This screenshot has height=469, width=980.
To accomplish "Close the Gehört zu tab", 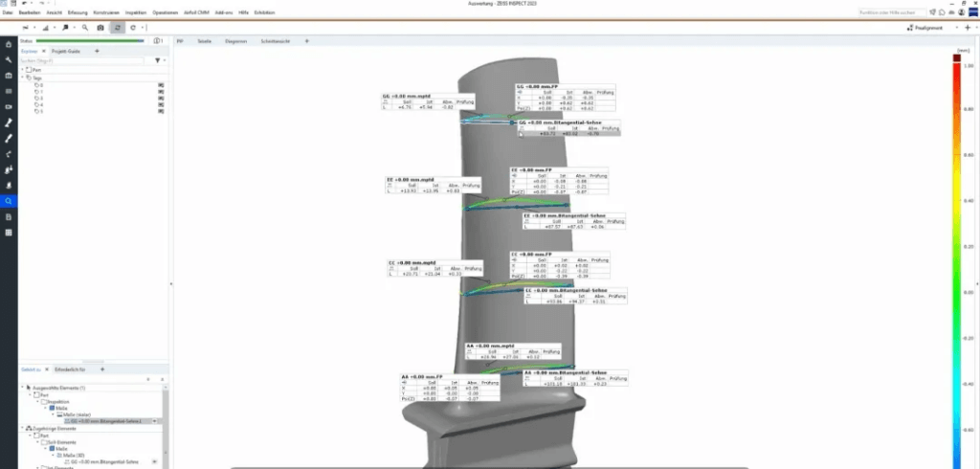I will coord(47,369).
